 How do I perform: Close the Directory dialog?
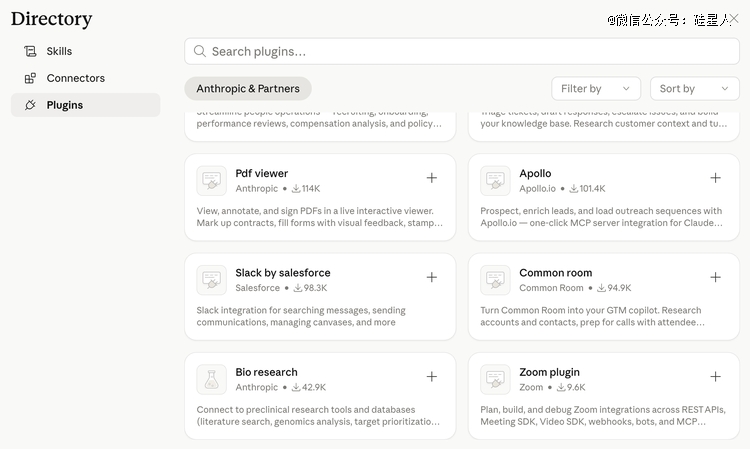click(733, 18)
